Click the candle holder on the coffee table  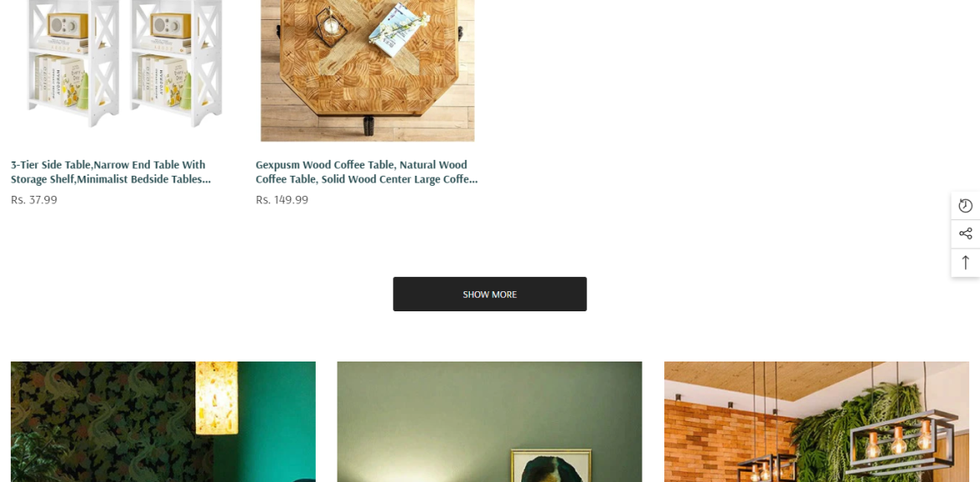click(331, 27)
